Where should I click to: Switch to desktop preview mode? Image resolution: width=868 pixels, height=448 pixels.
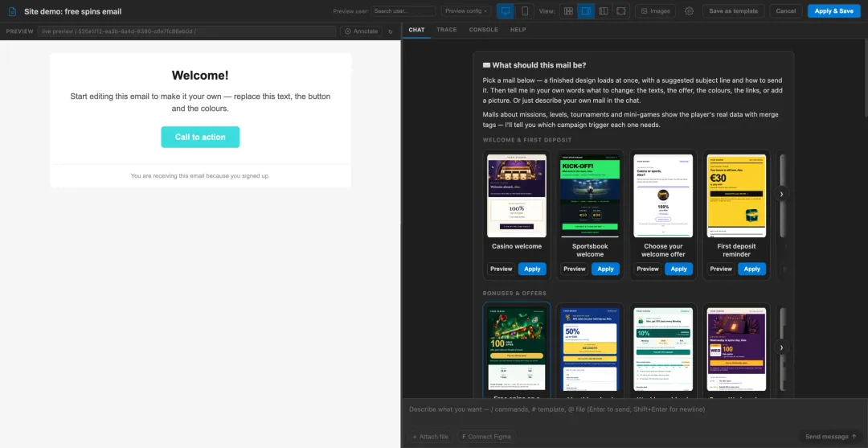tap(506, 11)
